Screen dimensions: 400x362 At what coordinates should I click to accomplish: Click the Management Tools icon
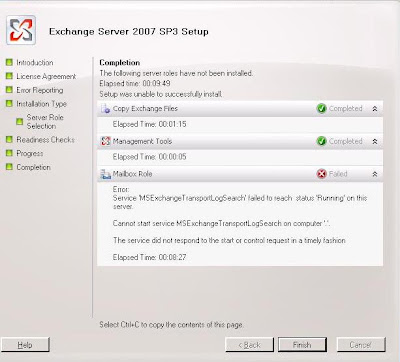pos(105,141)
